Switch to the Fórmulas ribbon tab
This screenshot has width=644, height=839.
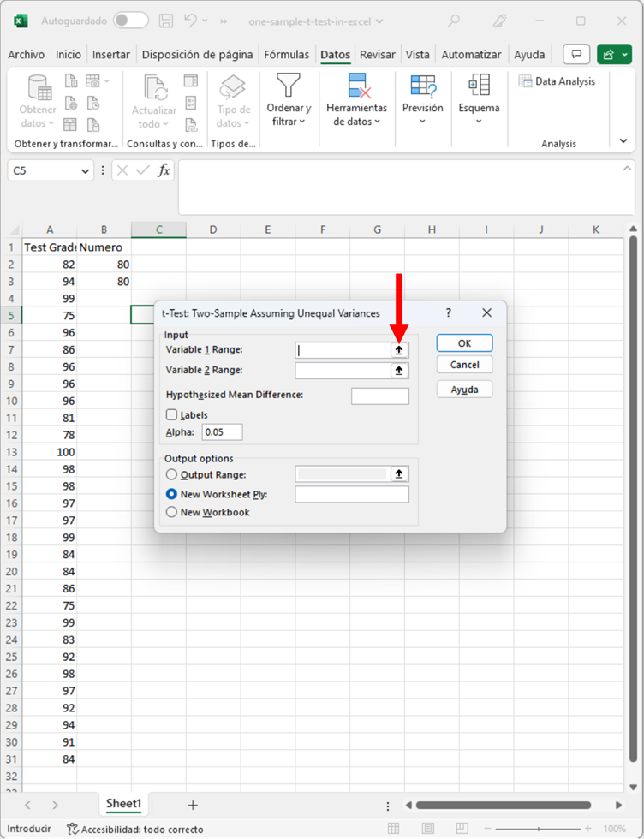point(286,55)
